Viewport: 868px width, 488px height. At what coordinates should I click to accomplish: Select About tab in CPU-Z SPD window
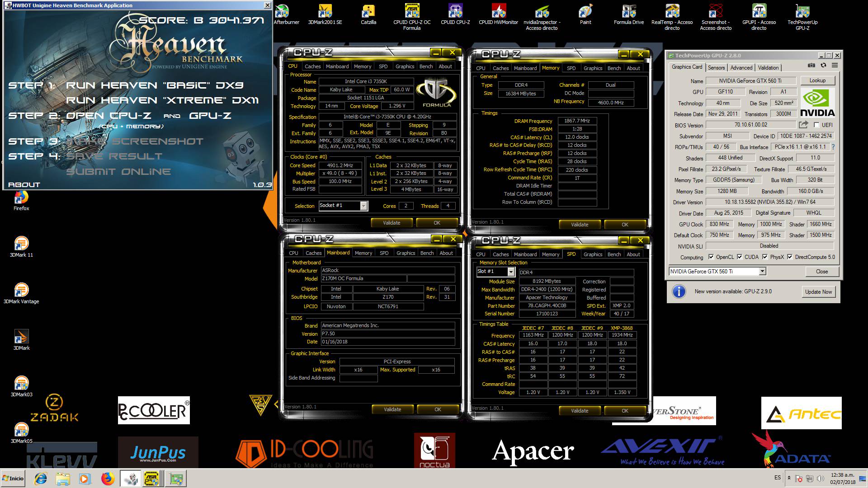pos(633,254)
